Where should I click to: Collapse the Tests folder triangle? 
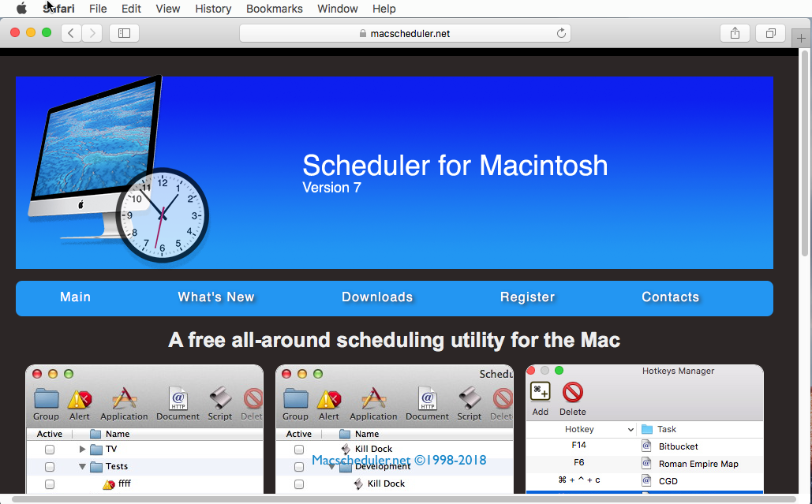[82, 466]
